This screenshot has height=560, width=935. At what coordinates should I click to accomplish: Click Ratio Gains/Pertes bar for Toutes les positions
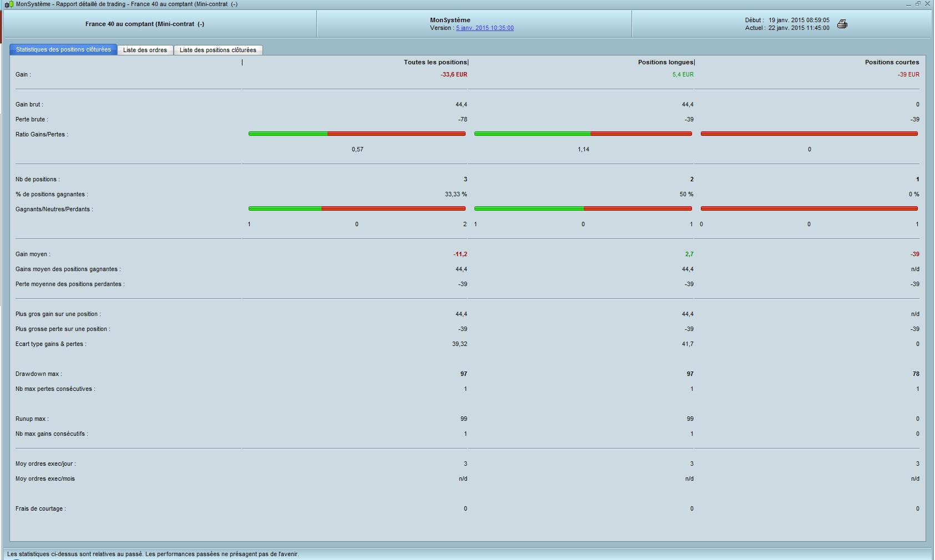(x=357, y=134)
